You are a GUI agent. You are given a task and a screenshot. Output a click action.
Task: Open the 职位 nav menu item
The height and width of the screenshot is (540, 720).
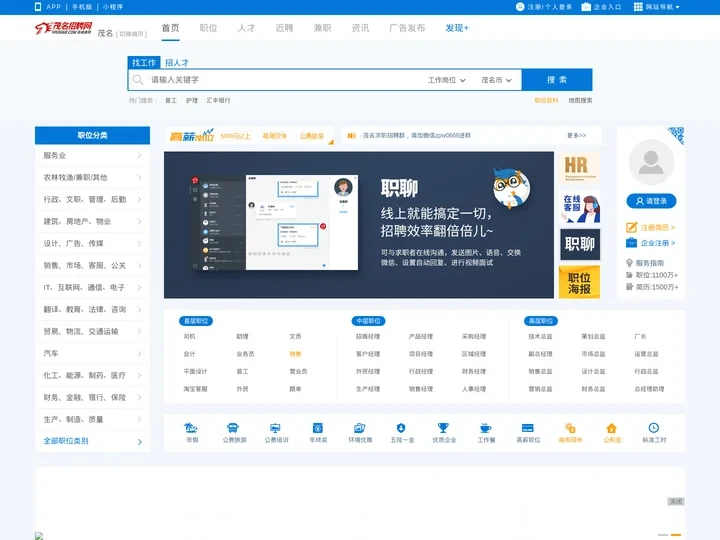[x=208, y=28]
